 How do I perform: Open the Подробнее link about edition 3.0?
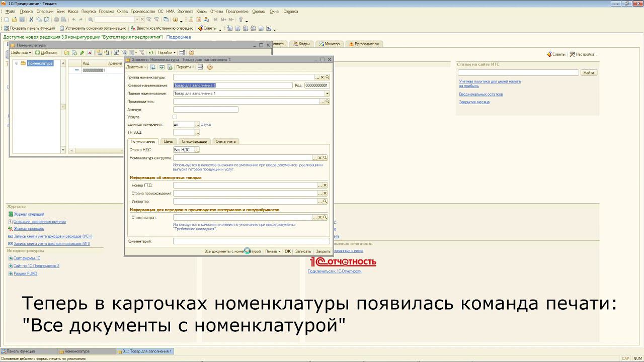tap(179, 37)
